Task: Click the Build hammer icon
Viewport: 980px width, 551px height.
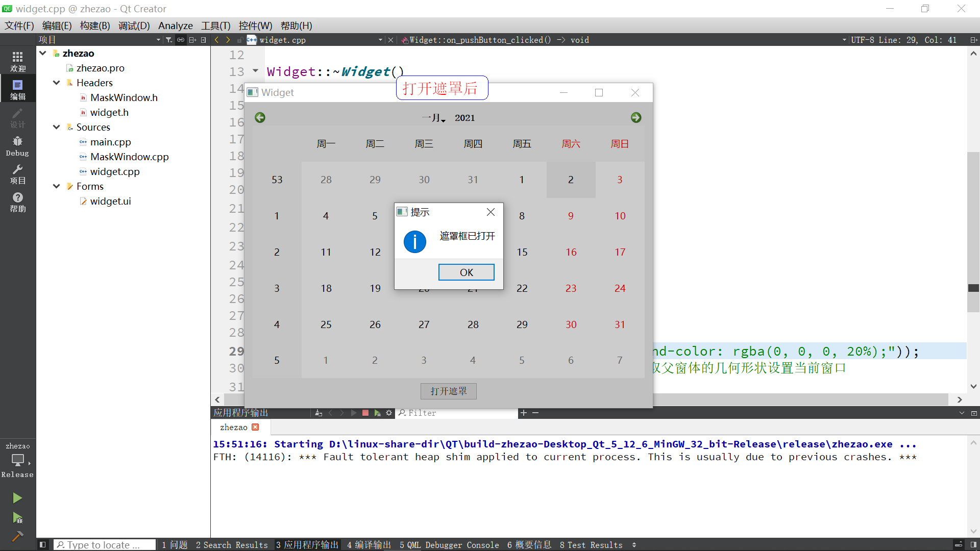Action: pos(17,536)
